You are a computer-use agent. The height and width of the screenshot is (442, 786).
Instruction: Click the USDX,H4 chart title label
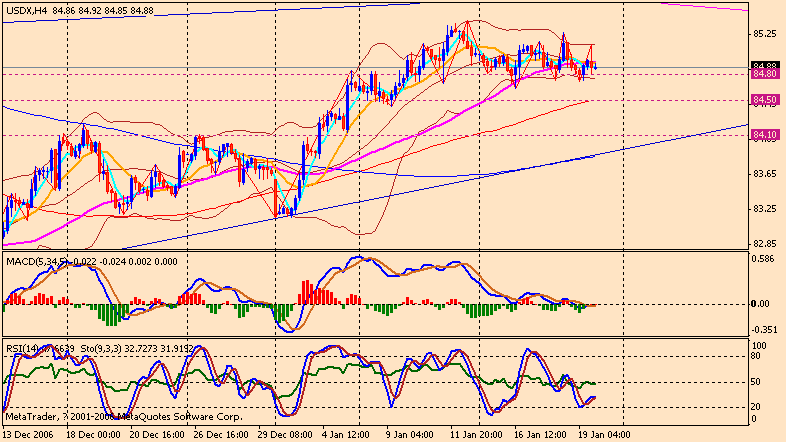[x=24, y=10]
